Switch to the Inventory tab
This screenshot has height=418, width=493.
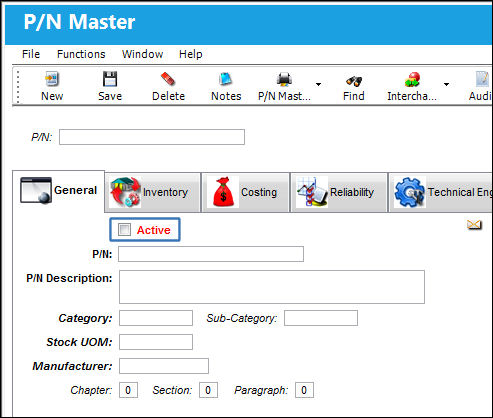click(153, 192)
